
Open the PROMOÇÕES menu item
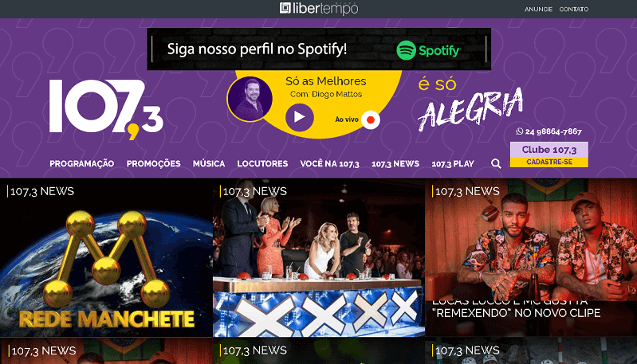tap(153, 163)
